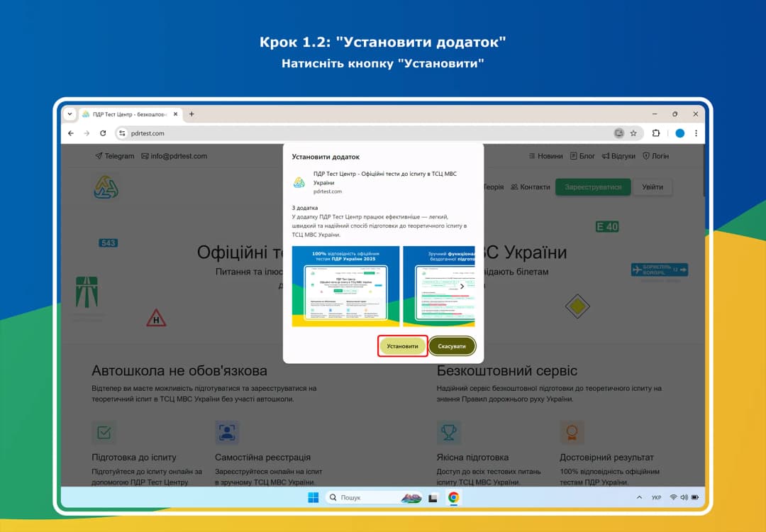The width and height of the screenshot is (766, 532).
Task: Open the Блог menu item
Action: point(582,156)
